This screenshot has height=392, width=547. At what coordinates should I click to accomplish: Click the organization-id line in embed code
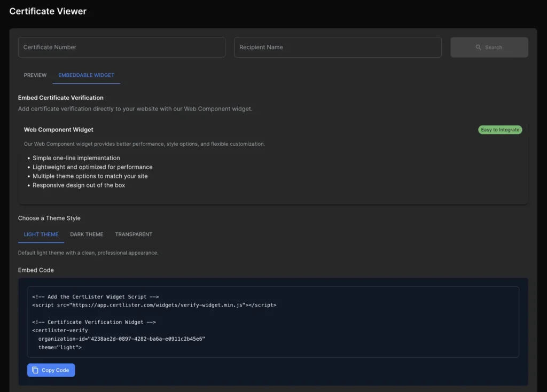click(x=122, y=339)
